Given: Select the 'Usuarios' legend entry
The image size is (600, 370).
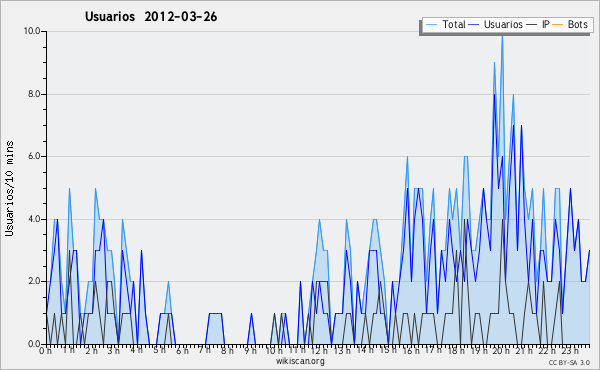Looking at the screenshot, I should click(503, 24).
